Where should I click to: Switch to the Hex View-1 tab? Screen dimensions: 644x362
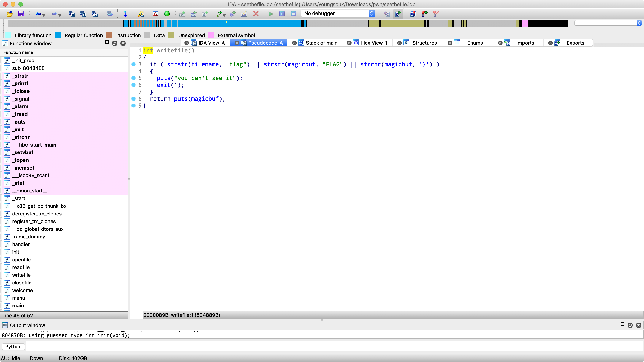[374, 43]
